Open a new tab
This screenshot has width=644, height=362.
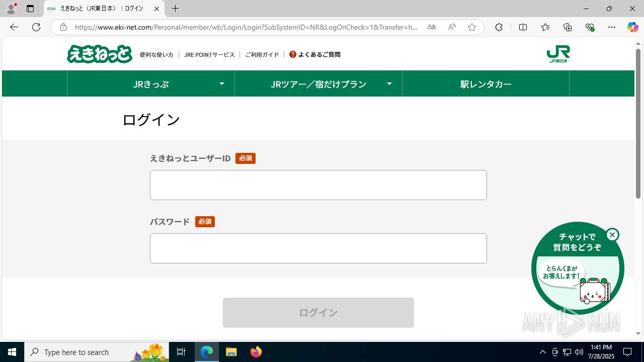[x=175, y=9]
